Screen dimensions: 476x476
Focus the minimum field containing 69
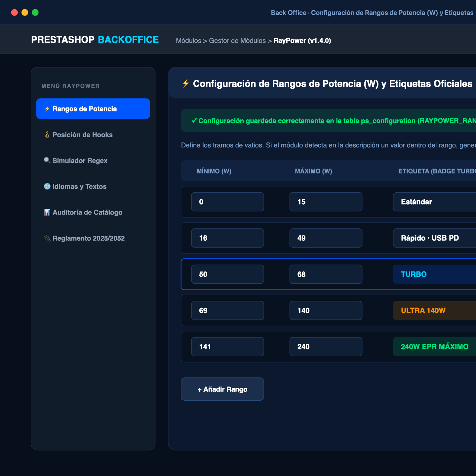[x=227, y=310]
